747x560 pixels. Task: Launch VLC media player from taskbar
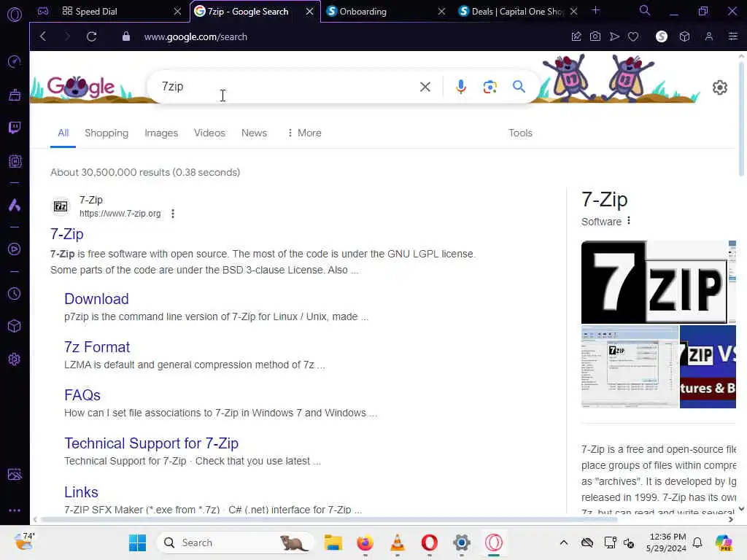(x=398, y=542)
